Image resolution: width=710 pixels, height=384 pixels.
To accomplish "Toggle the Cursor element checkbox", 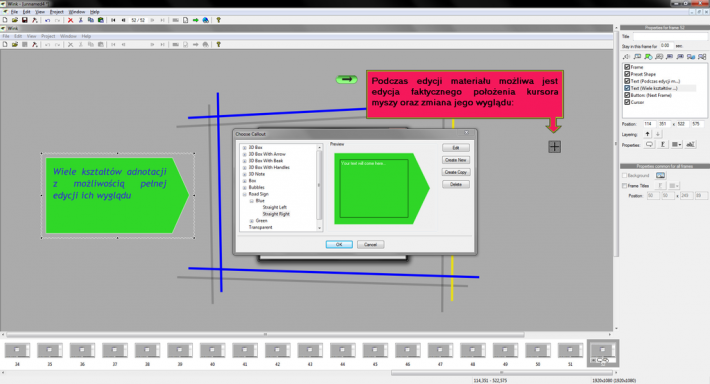I will click(627, 102).
